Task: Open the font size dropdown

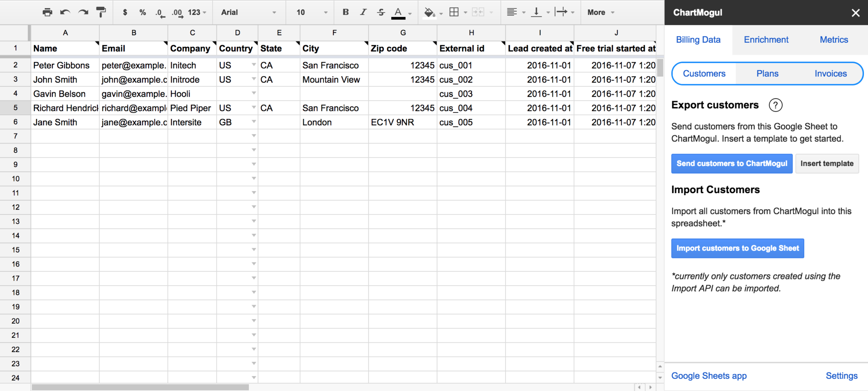Action: pos(309,12)
